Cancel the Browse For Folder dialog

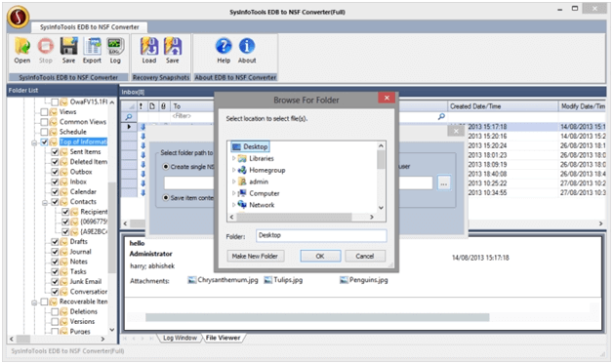tap(365, 256)
